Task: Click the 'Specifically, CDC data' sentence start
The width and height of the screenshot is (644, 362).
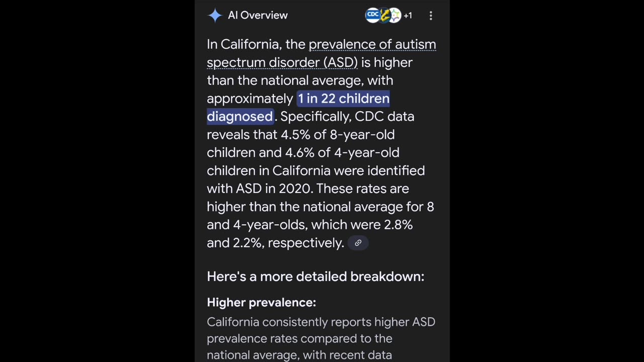Action: [x=347, y=117]
